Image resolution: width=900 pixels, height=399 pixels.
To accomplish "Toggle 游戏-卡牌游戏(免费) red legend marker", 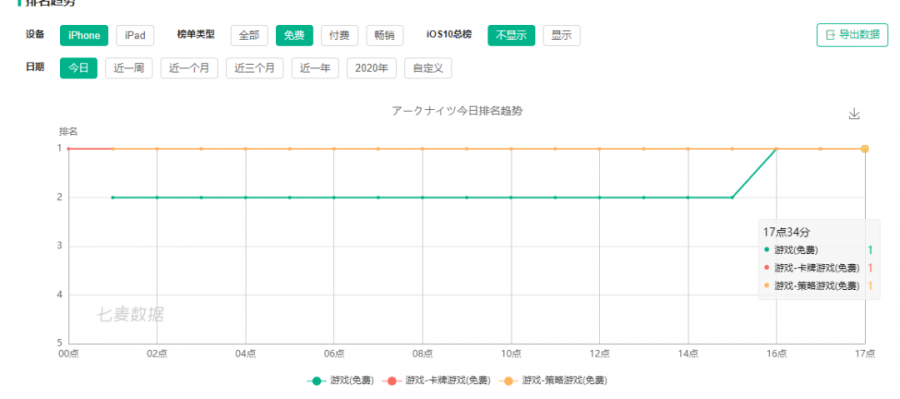I will [x=391, y=381].
